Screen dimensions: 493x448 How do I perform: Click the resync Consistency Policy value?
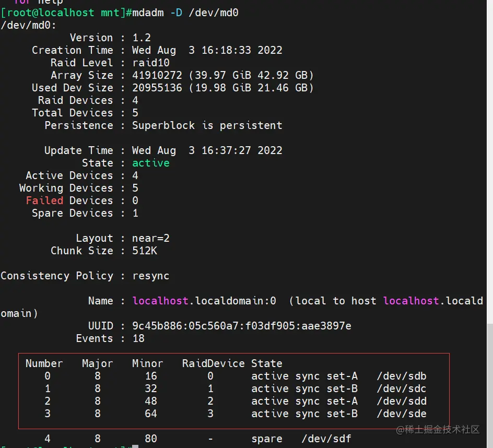150,276
